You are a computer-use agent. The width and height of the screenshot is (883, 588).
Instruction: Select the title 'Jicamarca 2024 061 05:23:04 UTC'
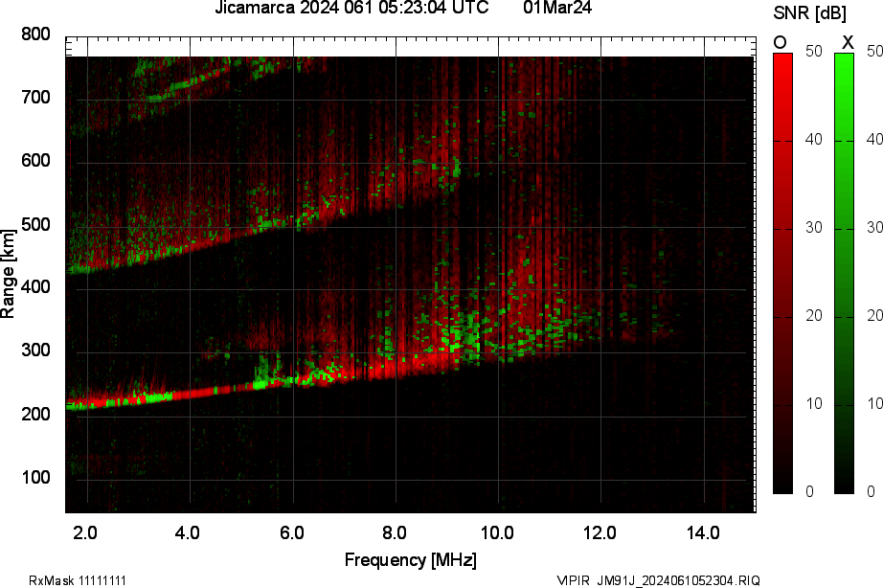click(352, 8)
